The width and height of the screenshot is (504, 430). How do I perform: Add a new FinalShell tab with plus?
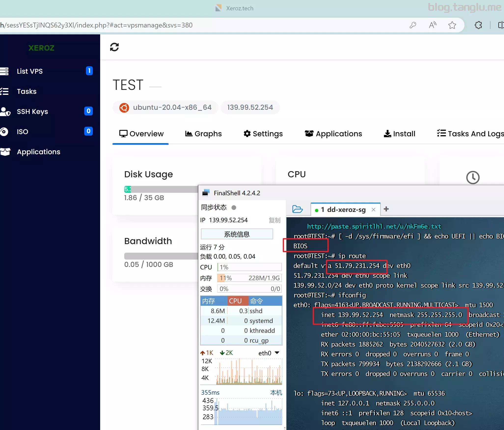(x=386, y=209)
